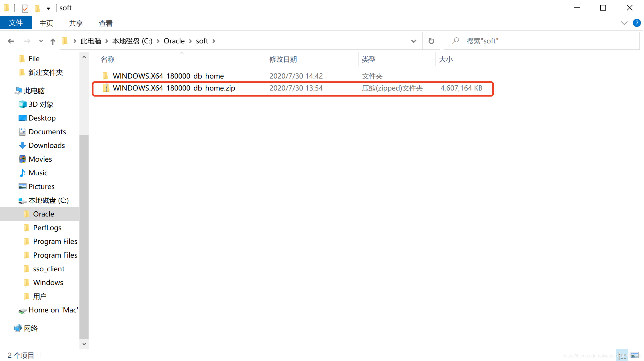Sort by the 修改日期 column header
Viewport: 644px width, 361px height.
(283, 59)
